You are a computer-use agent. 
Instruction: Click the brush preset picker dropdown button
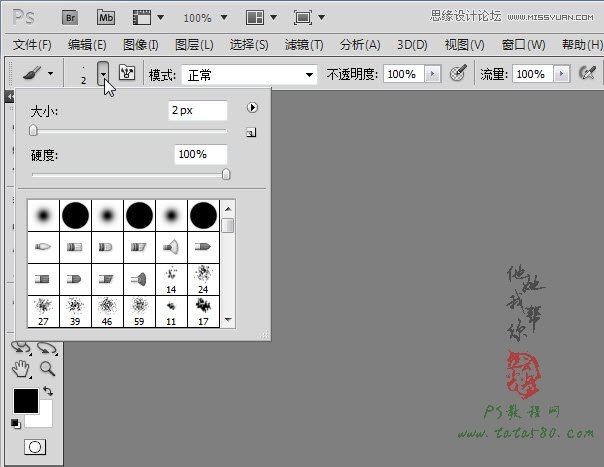pos(103,73)
